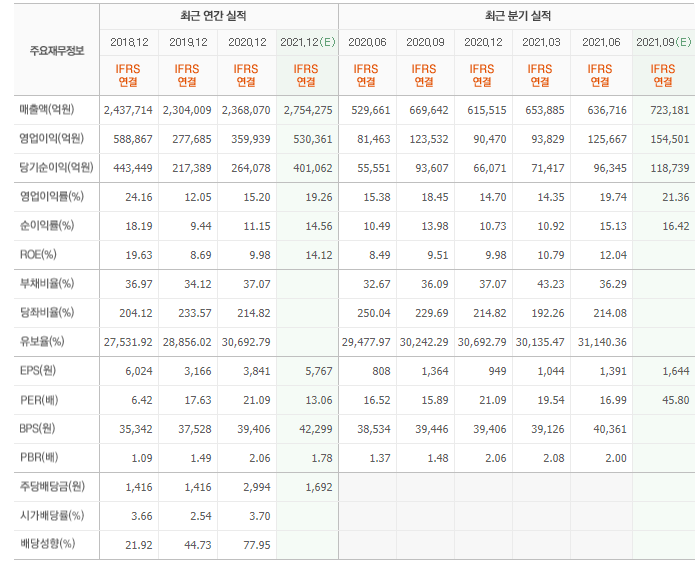Click the revenue value 2,437,714
Screen dimensions: 700x563
click(128, 110)
